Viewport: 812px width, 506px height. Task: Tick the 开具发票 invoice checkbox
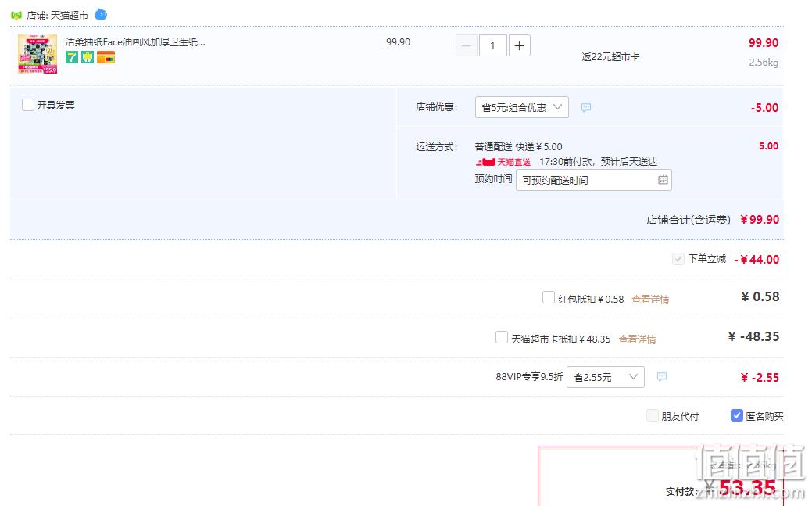[28, 105]
